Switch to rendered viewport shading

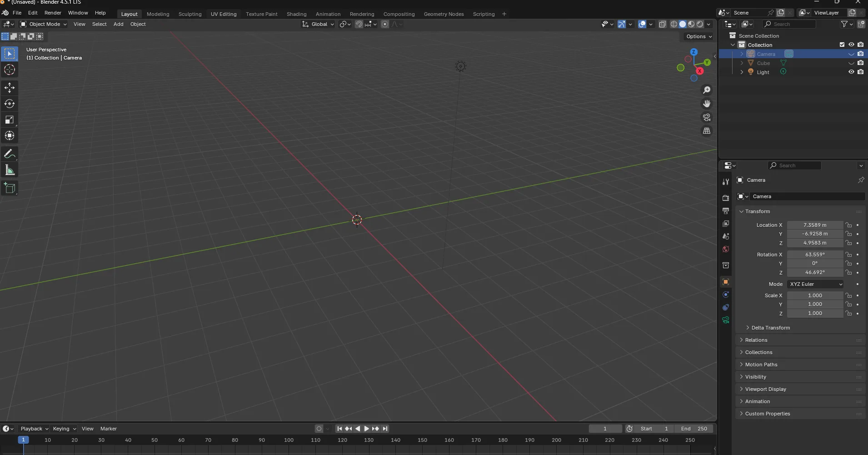(x=700, y=24)
